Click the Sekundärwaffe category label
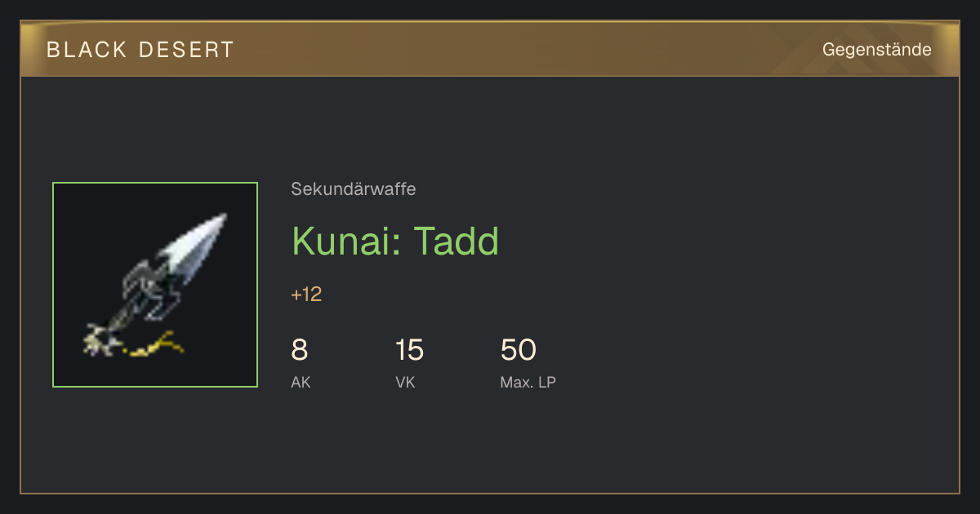Viewport: 980px width, 514px height. 354,189
